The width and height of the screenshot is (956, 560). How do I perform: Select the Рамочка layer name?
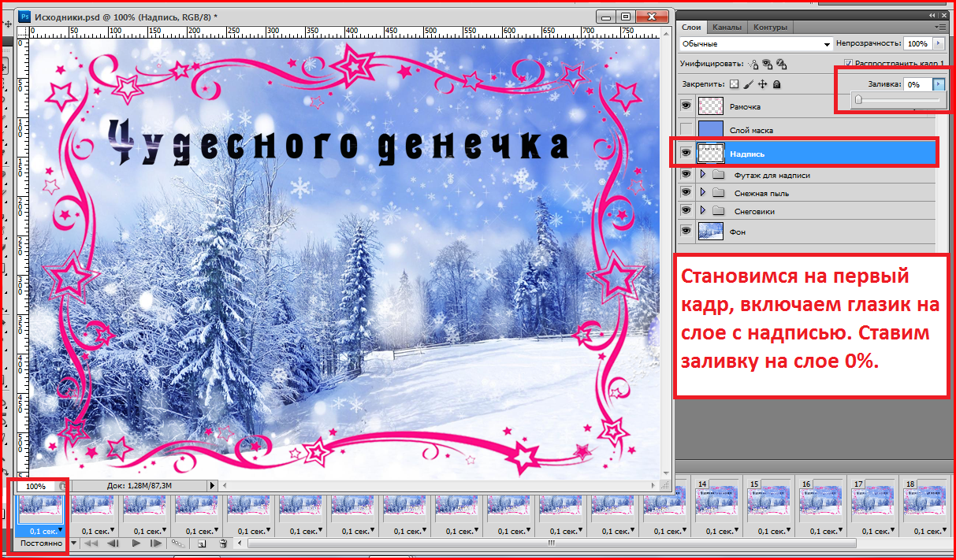746,107
